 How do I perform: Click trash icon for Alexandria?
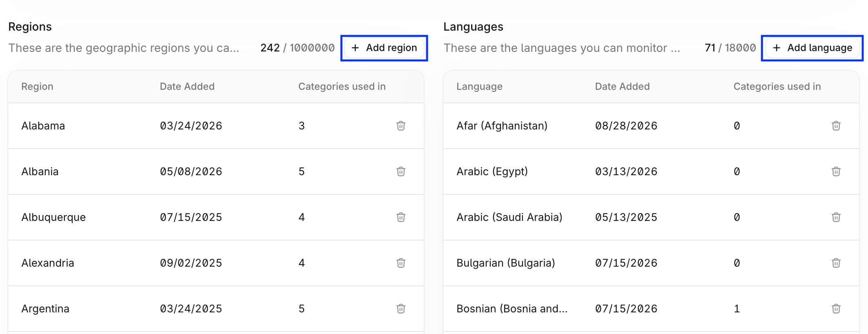coord(401,263)
